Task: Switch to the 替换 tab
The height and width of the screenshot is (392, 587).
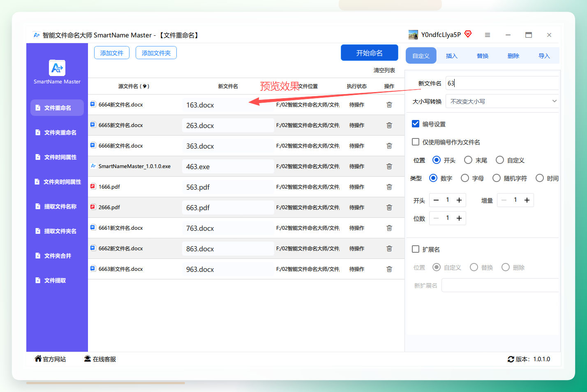Action: point(483,56)
